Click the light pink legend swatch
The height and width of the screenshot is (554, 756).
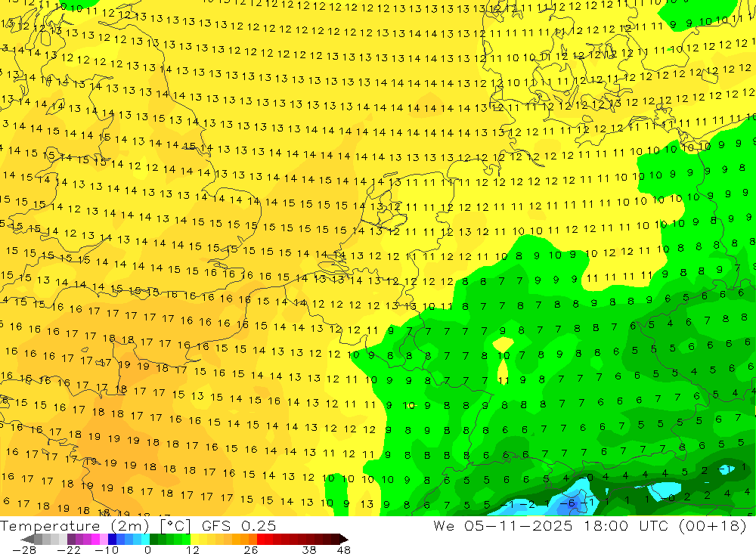[x=104, y=539]
